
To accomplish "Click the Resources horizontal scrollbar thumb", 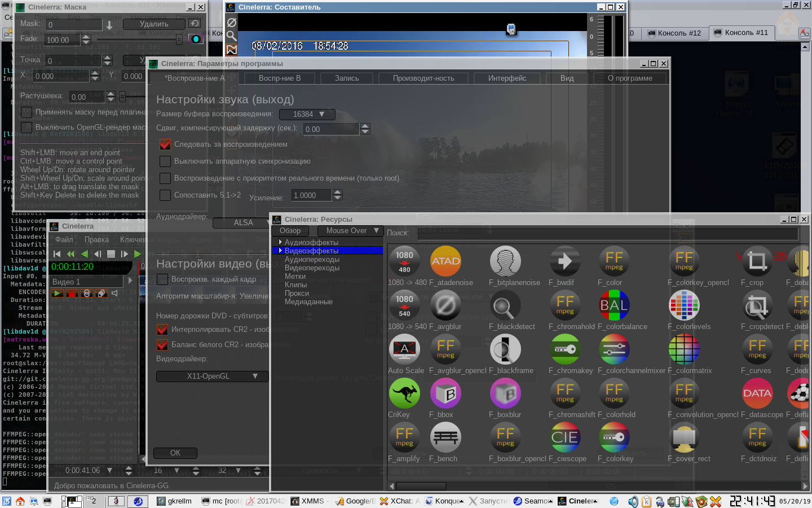I will coord(421,486).
